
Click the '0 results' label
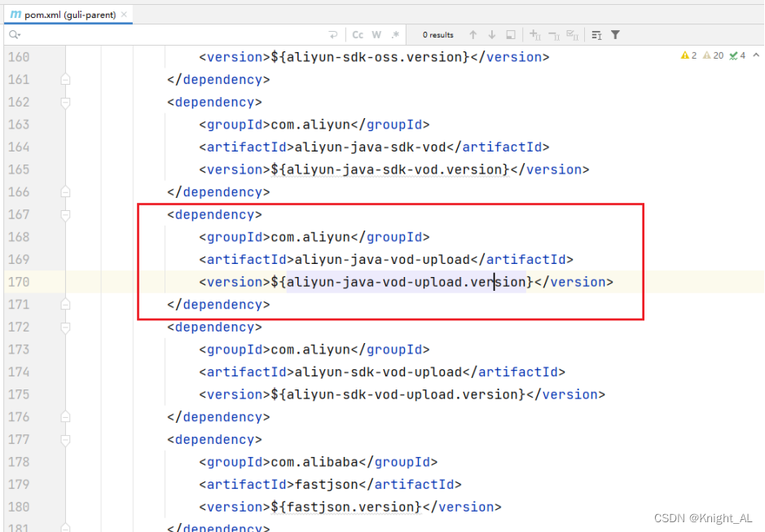point(437,35)
